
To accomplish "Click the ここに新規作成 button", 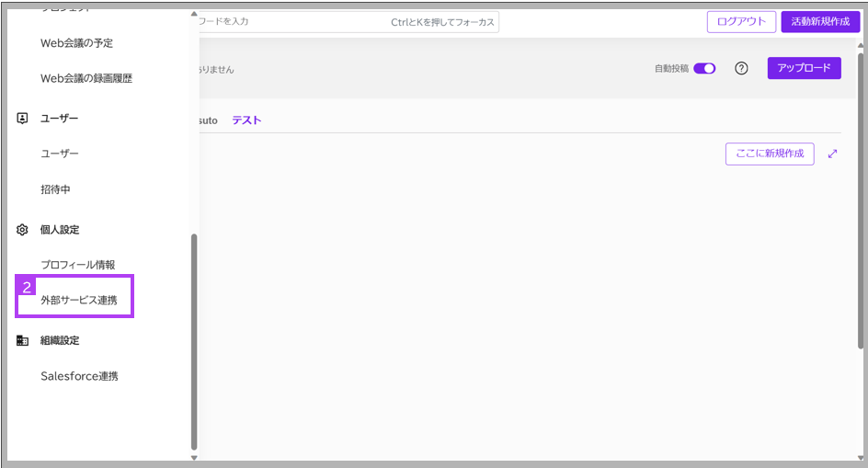I will pyautogui.click(x=770, y=154).
